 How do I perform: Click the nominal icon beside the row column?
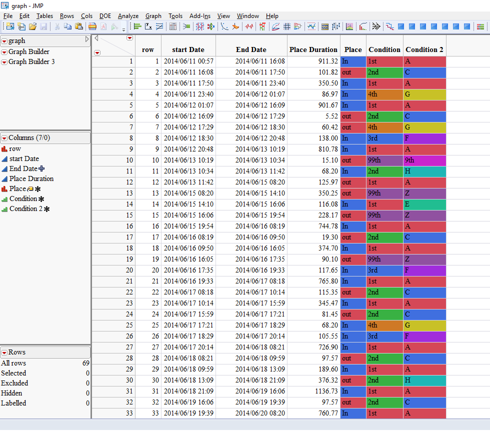click(x=4, y=148)
